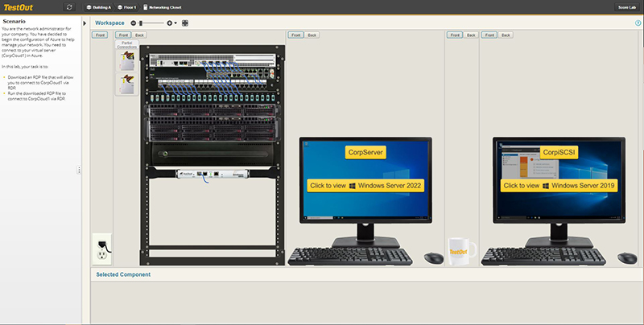Click the CorpiSCSI mouse
The image size is (644, 325).
click(627, 258)
